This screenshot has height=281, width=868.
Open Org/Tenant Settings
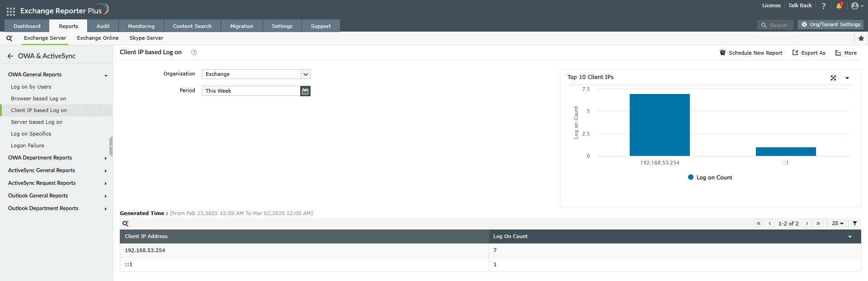830,24
